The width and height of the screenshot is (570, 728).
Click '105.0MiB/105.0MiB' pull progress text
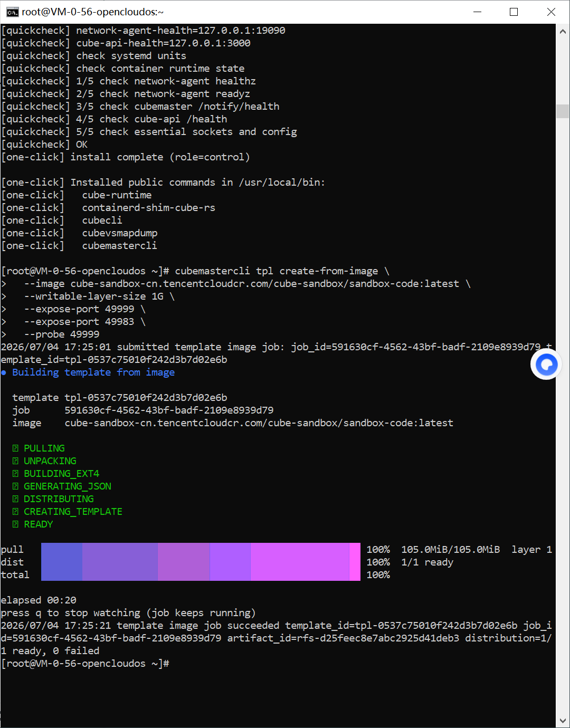click(451, 549)
